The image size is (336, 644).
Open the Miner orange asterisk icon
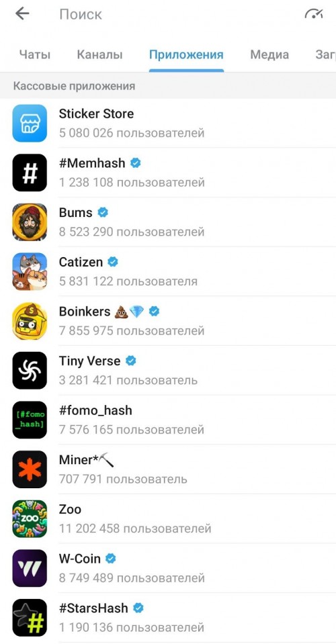click(x=30, y=469)
